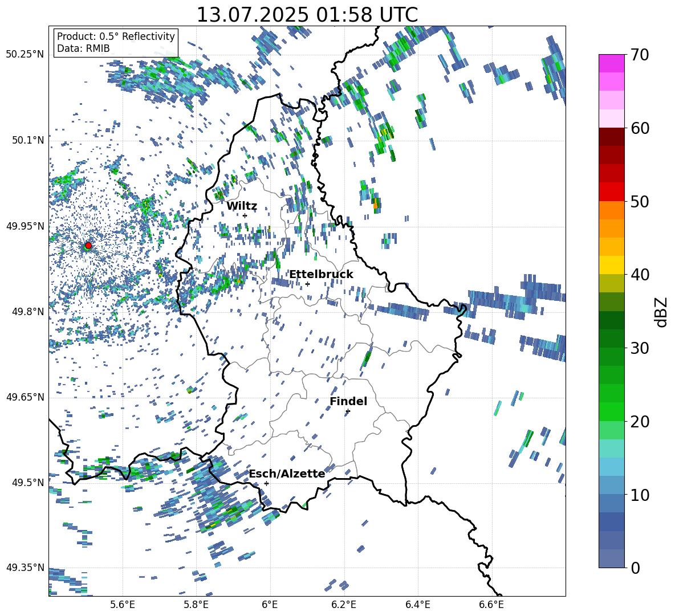The width and height of the screenshot is (675, 616).
Task: Click the 50.1°N latitude label
Action: coord(27,140)
